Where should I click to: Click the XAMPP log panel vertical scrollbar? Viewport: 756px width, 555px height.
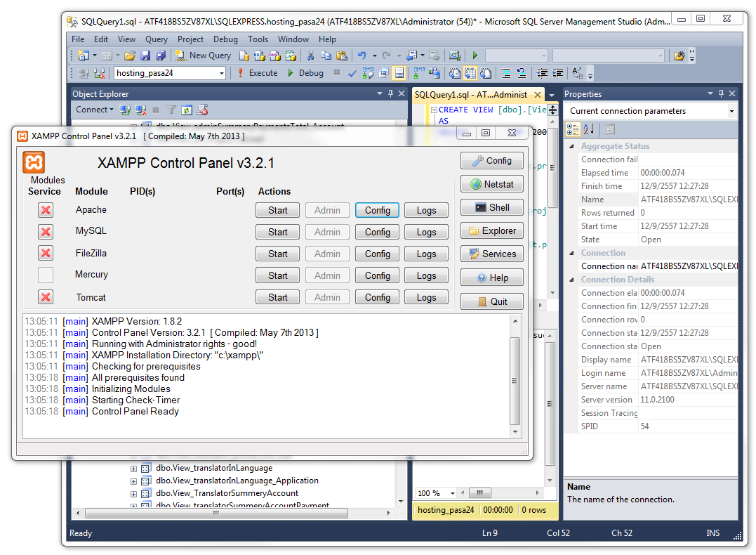point(516,379)
